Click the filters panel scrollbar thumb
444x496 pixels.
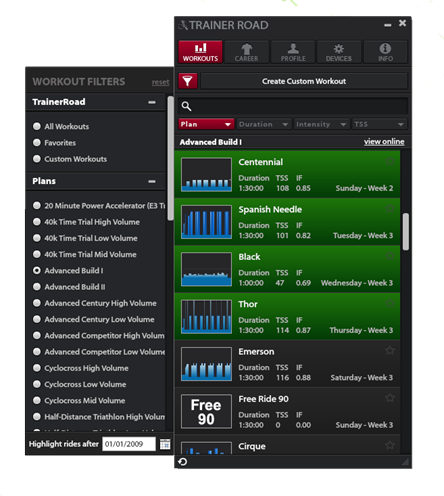click(170, 158)
